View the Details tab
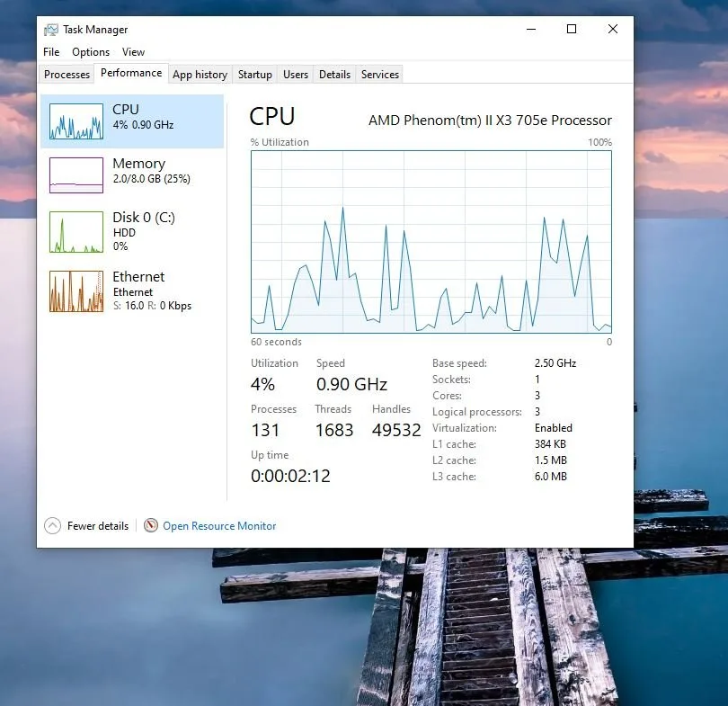Screen dimensions: 728x706 [x=333, y=75]
